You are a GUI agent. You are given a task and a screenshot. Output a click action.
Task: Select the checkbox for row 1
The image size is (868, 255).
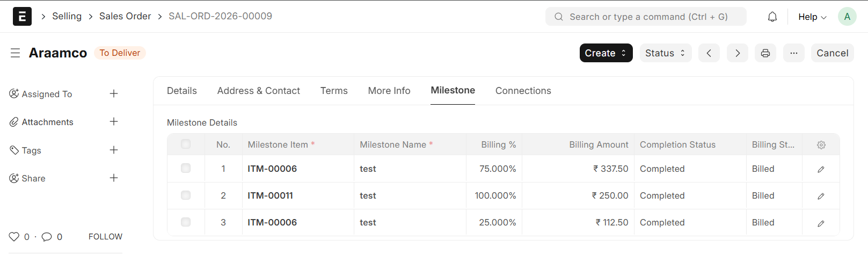coord(186,169)
